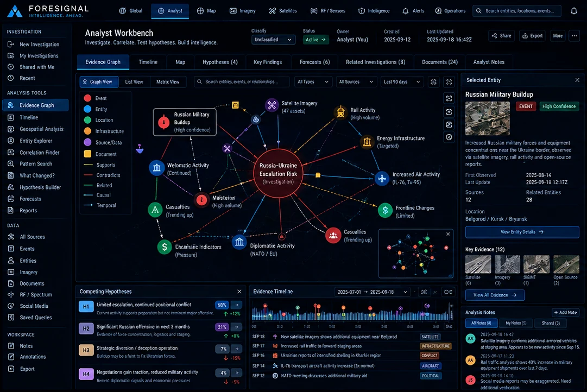Click the Diplomatic Activity building node
The width and height of the screenshot is (587, 392).
click(x=239, y=242)
